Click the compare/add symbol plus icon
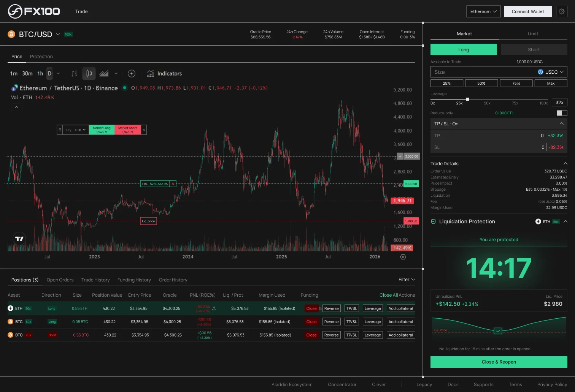 (132, 73)
